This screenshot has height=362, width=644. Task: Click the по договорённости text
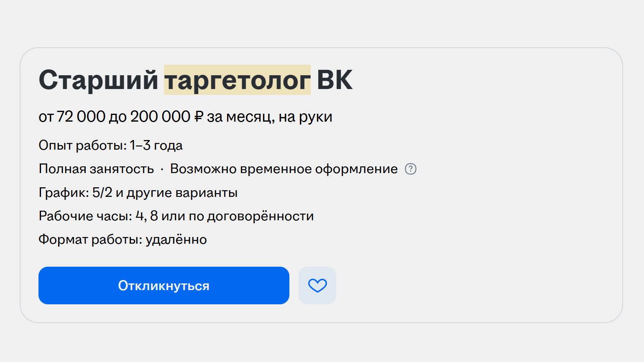(251, 216)
